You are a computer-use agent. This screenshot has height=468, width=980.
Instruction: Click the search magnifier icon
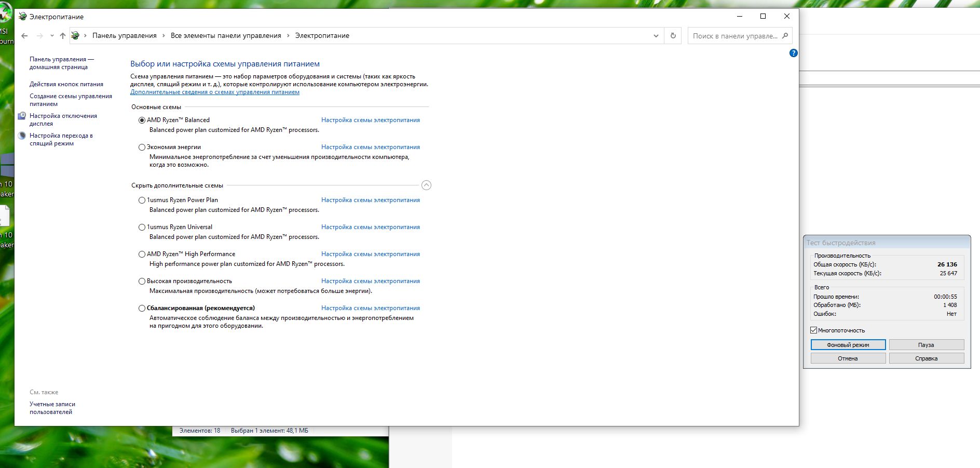[x=785, y=36]
